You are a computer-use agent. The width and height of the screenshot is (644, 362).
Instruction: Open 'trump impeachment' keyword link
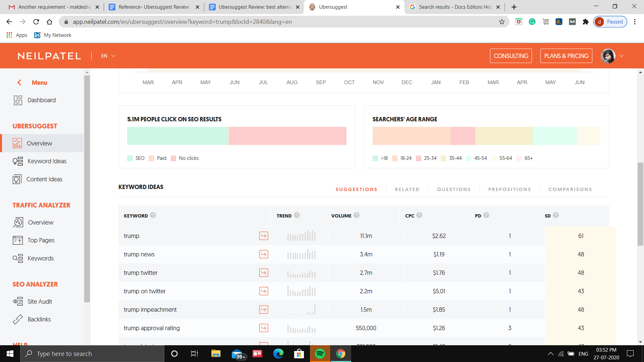coord(150,310)
